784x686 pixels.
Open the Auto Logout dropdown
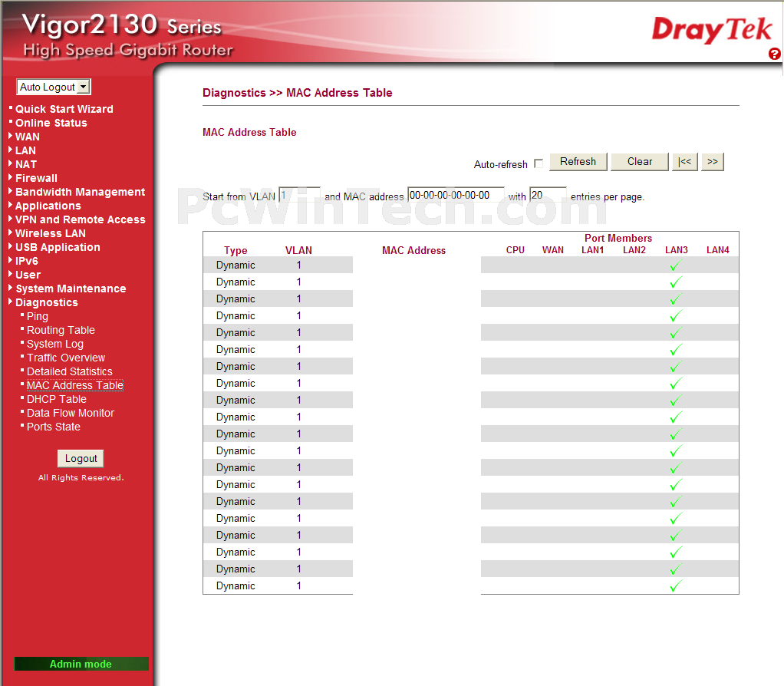tap(54, 87)
